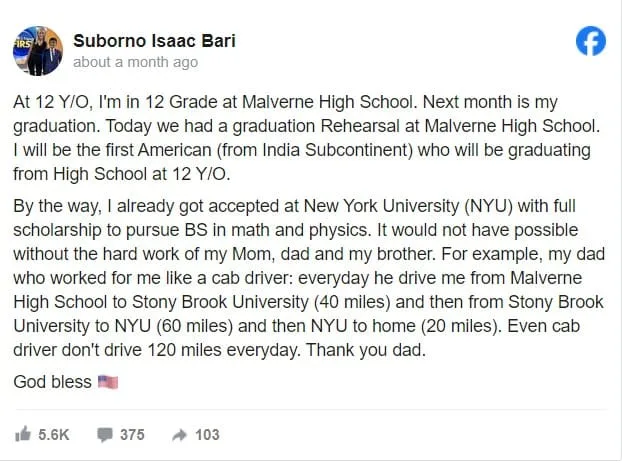
Task: Click the American flag emoji
Action: point(108,383)
